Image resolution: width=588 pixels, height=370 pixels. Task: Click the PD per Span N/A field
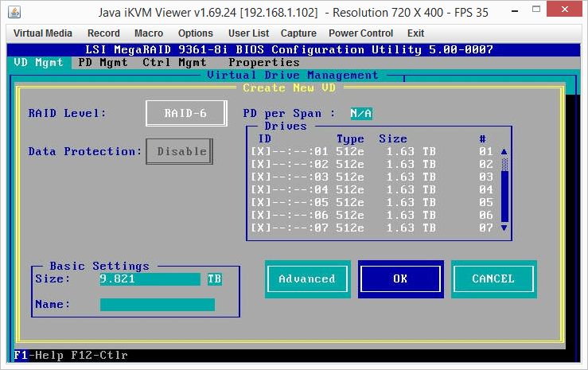[x=361, y=113]
